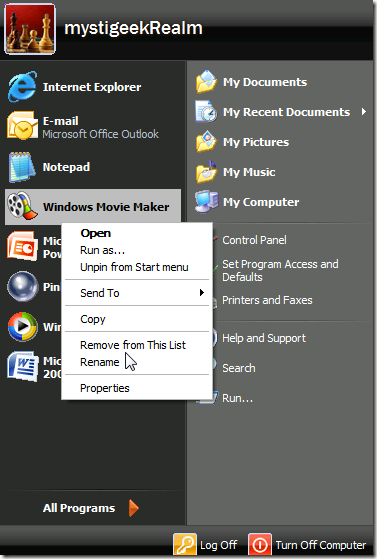The height and width of the screenshot is (559, 377).
Task: Open Windows Media Player icon
Action: point(22,326)
